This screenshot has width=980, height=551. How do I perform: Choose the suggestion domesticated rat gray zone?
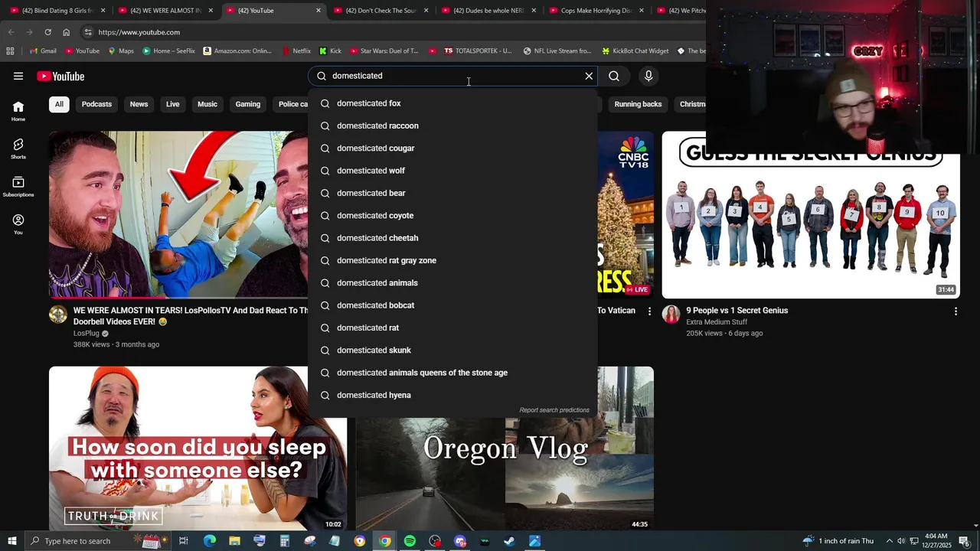(x=452, y=260)
